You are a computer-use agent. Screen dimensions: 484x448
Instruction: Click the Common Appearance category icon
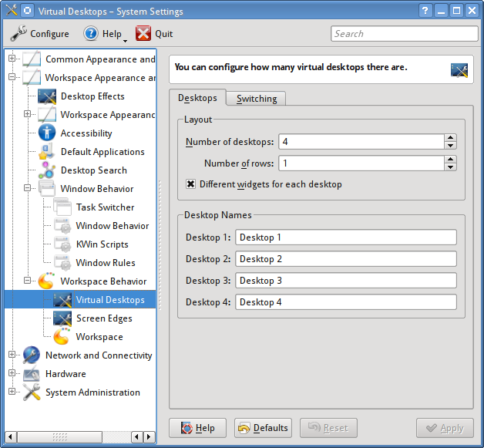(x=32, y=59)
